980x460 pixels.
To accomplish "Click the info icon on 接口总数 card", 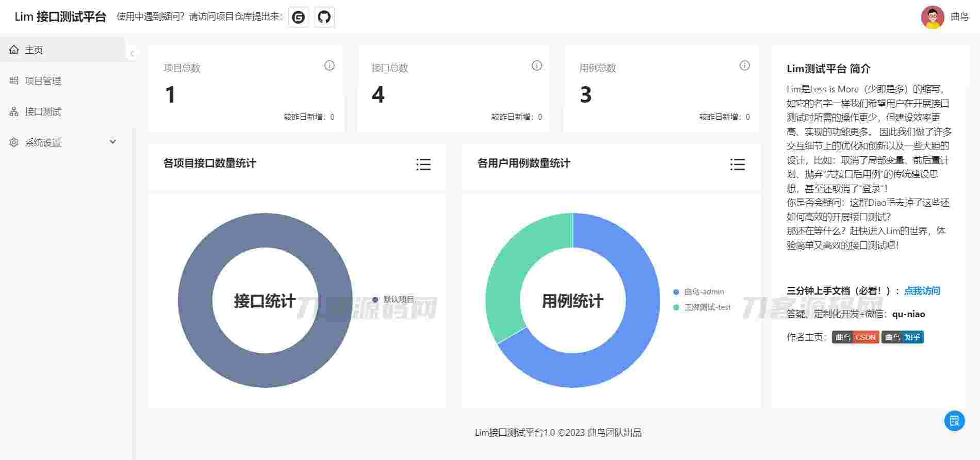I will pyautogui.click(x=537, y=65).
